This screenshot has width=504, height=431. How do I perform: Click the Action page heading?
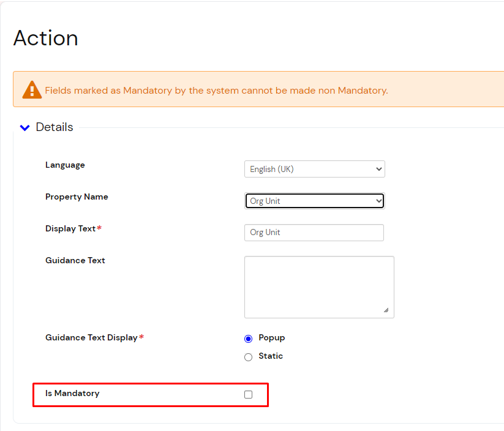[46, 38]
